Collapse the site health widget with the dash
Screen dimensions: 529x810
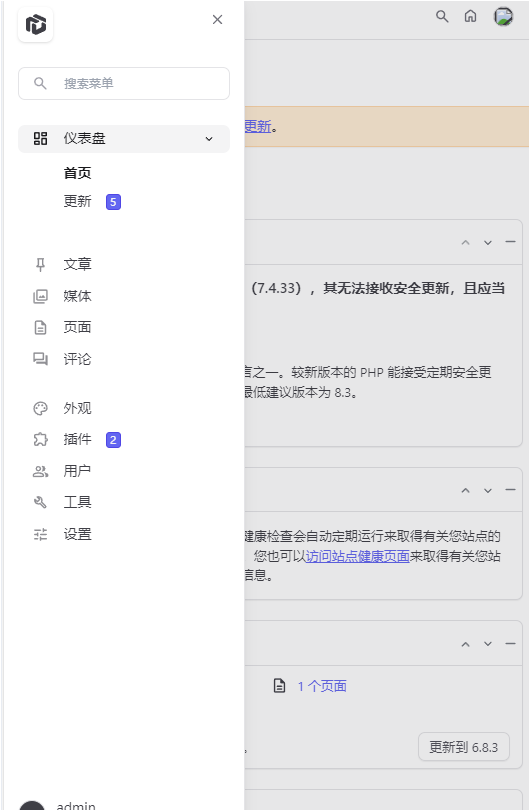coord(510,490)
